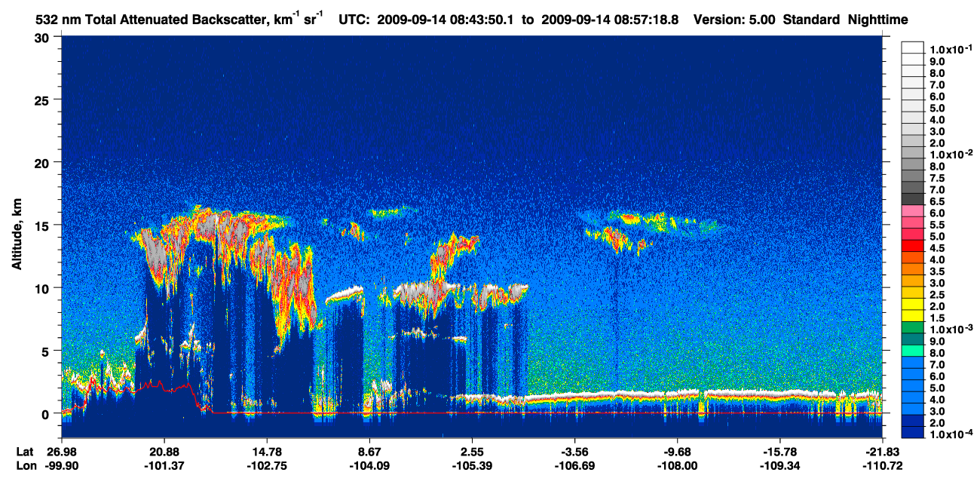Click the colorbar label '7.5'
The image size is (980, 503).
[938, 178]
